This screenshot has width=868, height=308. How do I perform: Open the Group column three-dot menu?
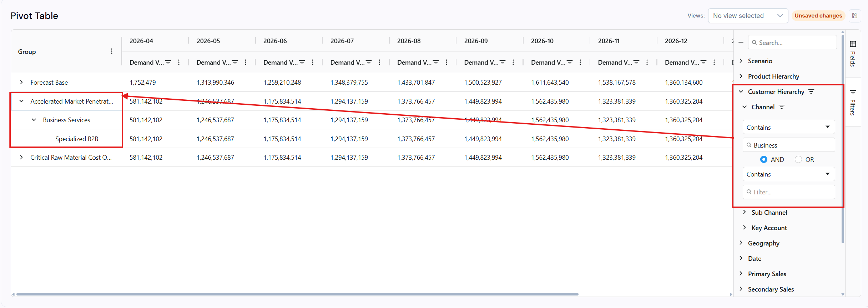click(112, 51)
